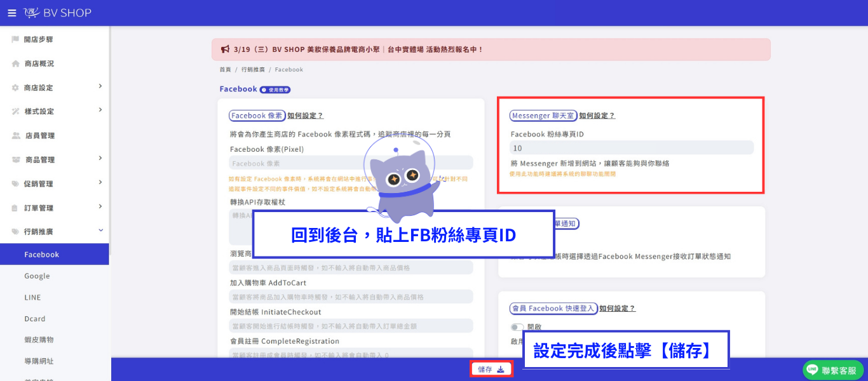Click the 儲存 save button
Screen dimensions: 868x381
[x=491, y=370]
